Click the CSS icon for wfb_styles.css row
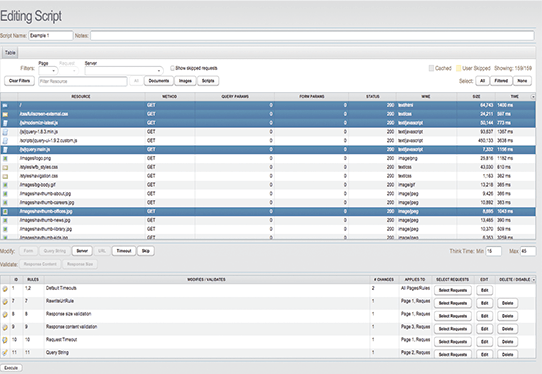Screen dimensions: 542x374 [5, 167]
